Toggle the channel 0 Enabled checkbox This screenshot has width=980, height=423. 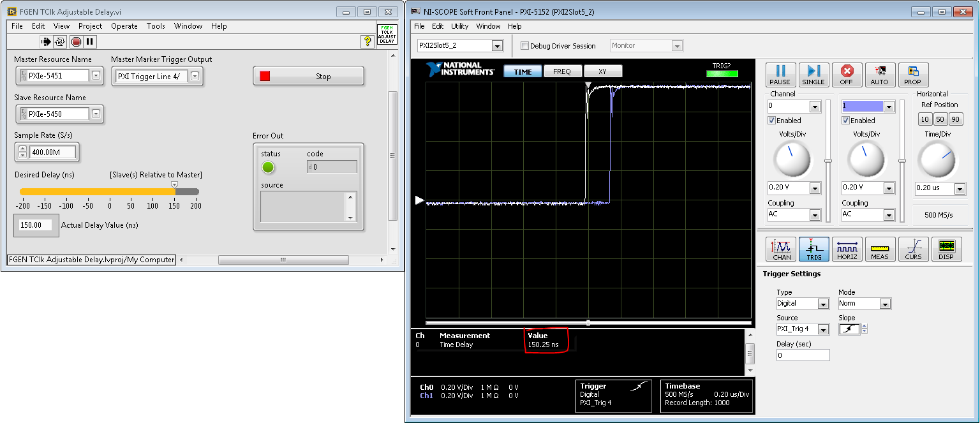coord(772,121)
